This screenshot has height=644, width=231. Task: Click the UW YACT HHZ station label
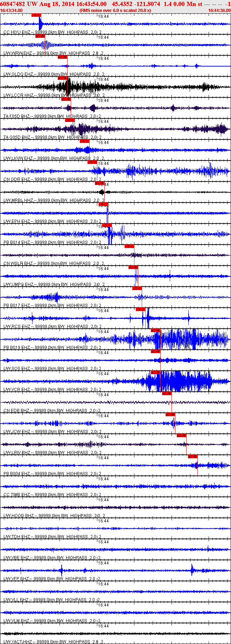tap(17, 642)
